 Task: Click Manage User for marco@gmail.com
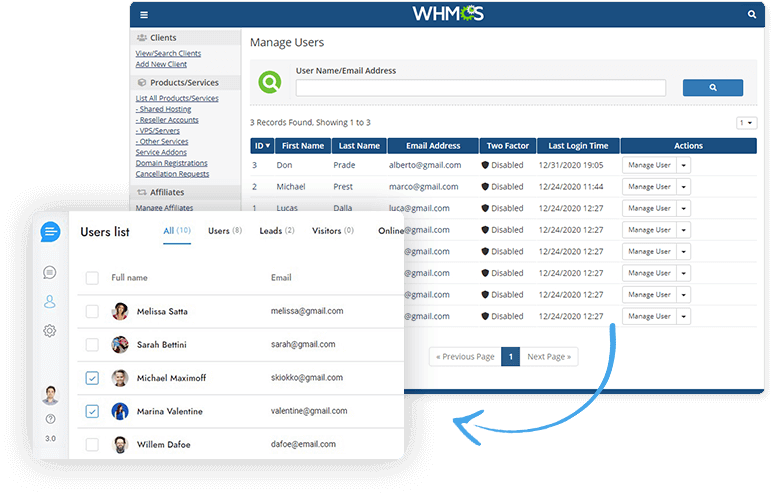click(x=649, y=187)
